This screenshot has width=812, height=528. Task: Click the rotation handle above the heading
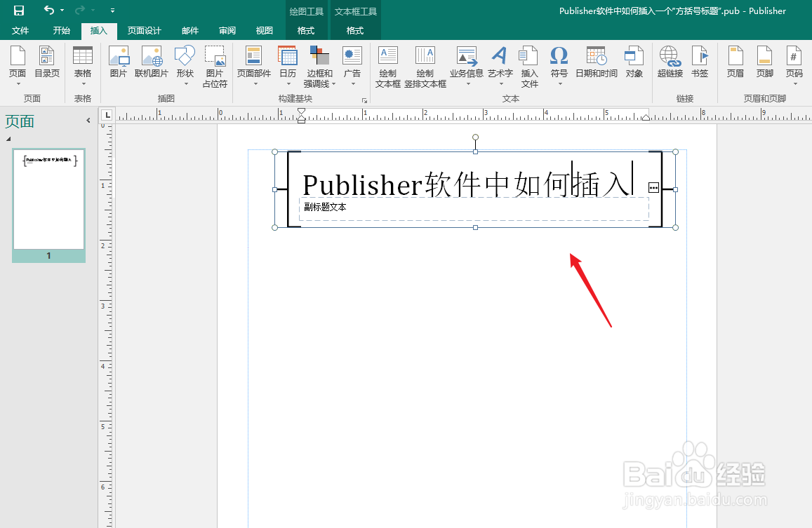[x=475, y=137]
